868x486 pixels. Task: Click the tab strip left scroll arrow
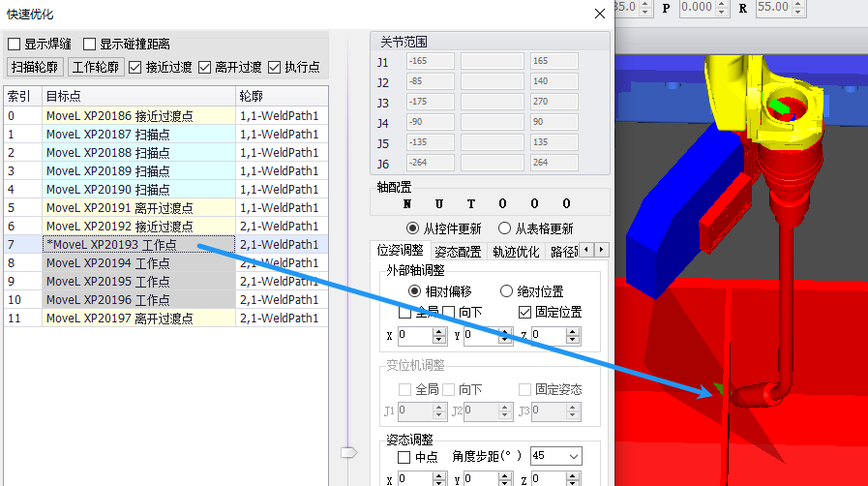[586, 251]
